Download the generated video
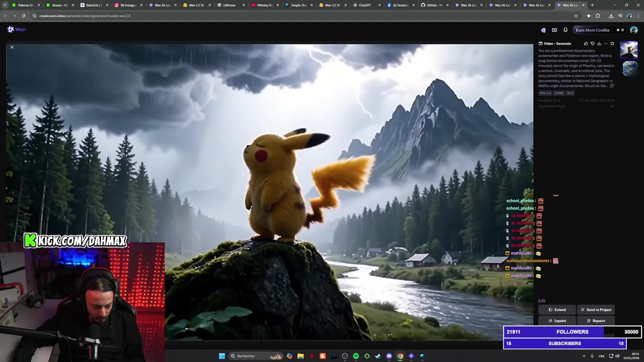 point(599,44)
